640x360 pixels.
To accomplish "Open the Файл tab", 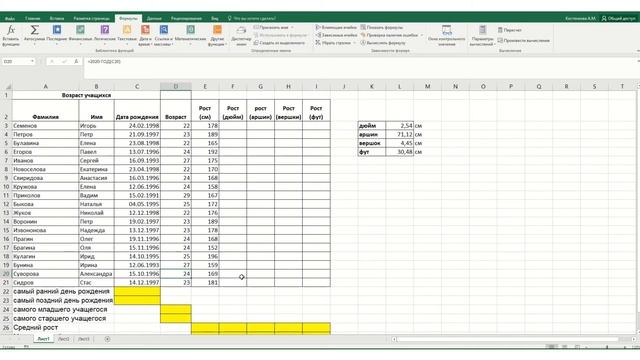I will click(x=10, y=18).
